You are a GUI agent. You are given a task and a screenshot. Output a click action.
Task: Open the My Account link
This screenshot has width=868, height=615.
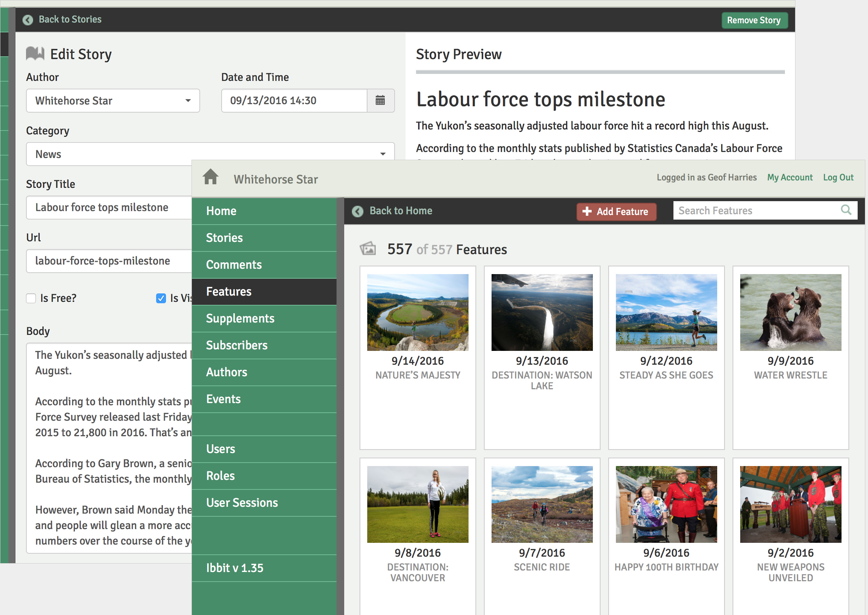click(x=789, y=177)
